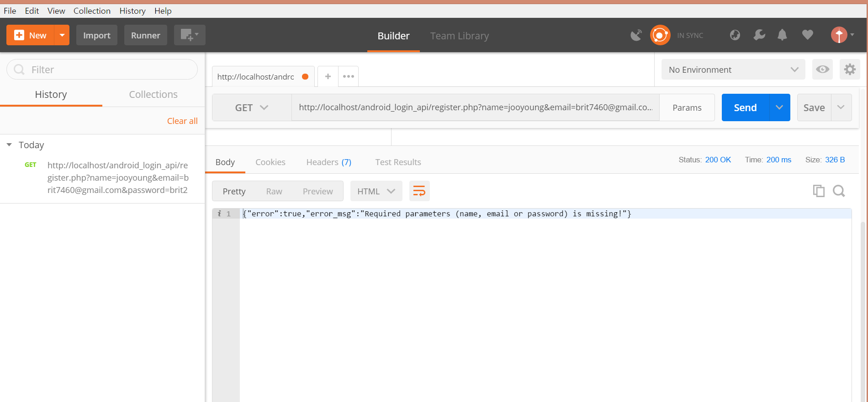868x402 pixels.
Task: Open the New window layout icon
Action: [x=190, y=35]
